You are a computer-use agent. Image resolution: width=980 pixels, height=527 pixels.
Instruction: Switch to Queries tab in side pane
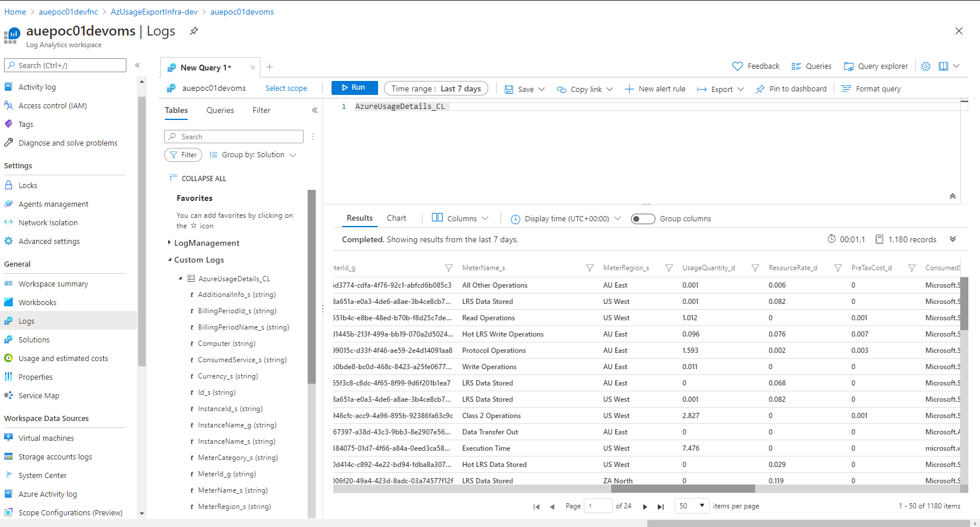coord(220,110)
